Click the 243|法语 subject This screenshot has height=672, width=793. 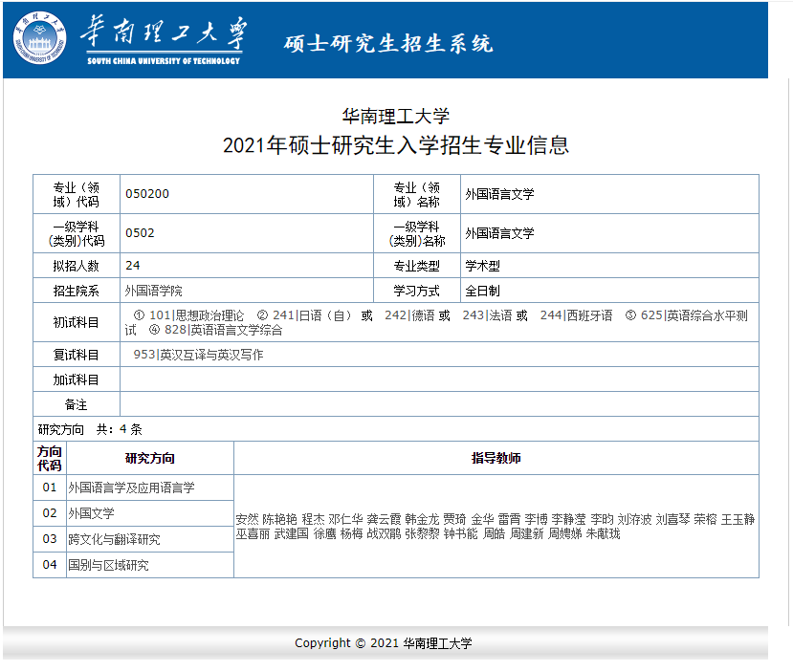coord(488,315)
